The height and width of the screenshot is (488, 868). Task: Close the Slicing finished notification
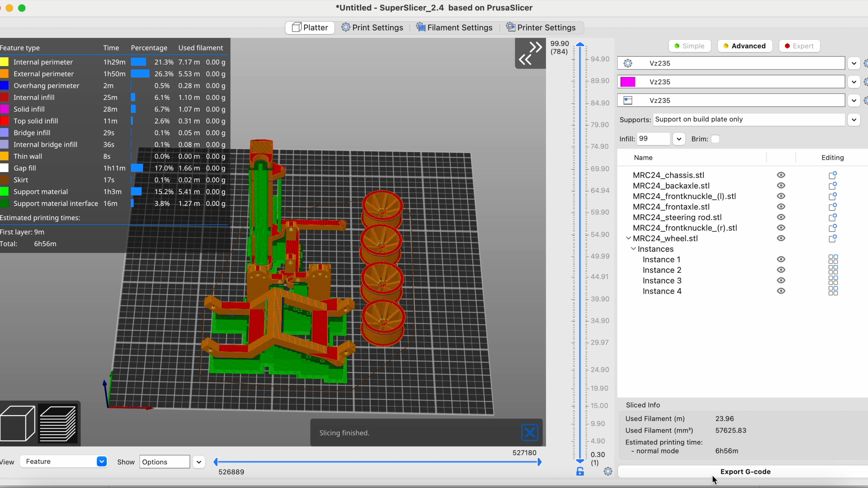tap(530, 433)
